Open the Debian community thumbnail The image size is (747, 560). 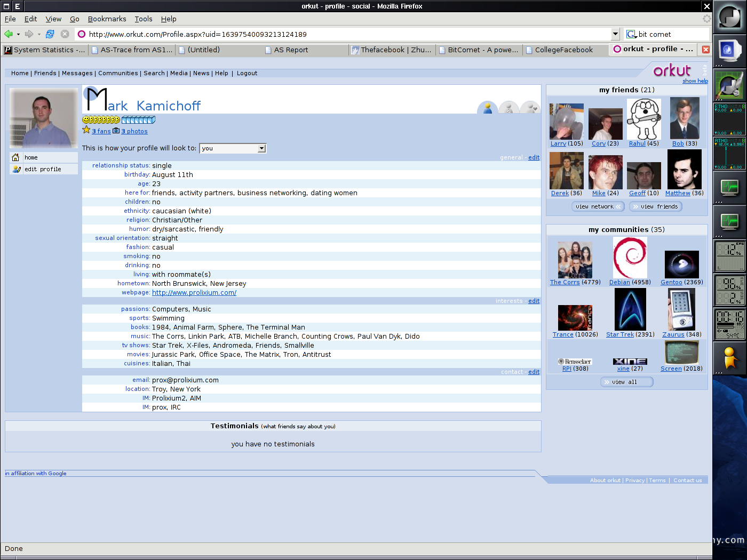[x=630, y=258]
